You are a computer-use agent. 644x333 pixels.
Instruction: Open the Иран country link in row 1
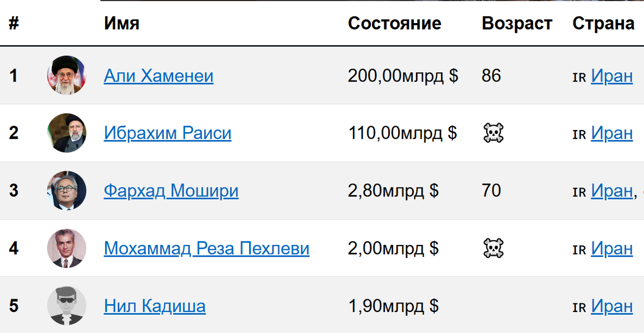[612, 76]
